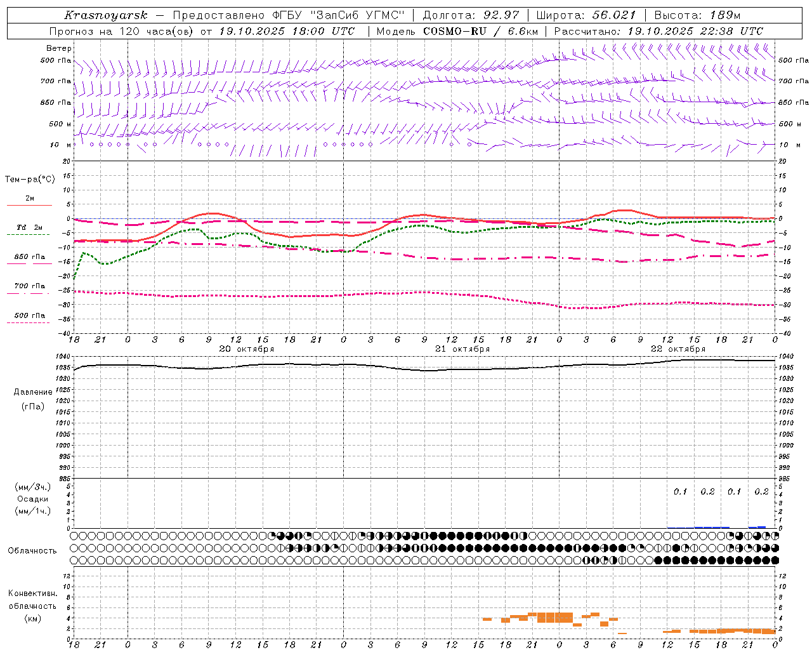
Task: Select the Тем-ра(°C) temperature axis label
Action: [30, 180]
